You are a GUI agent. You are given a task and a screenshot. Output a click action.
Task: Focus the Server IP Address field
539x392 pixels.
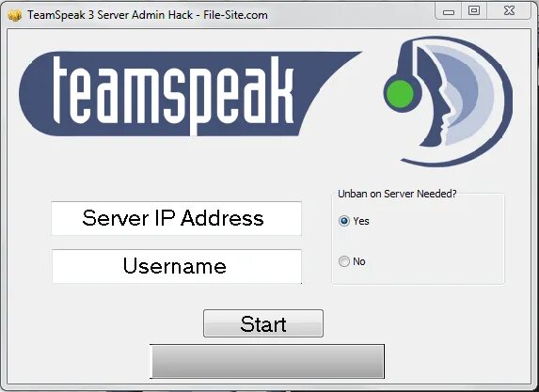coord(176,218)
